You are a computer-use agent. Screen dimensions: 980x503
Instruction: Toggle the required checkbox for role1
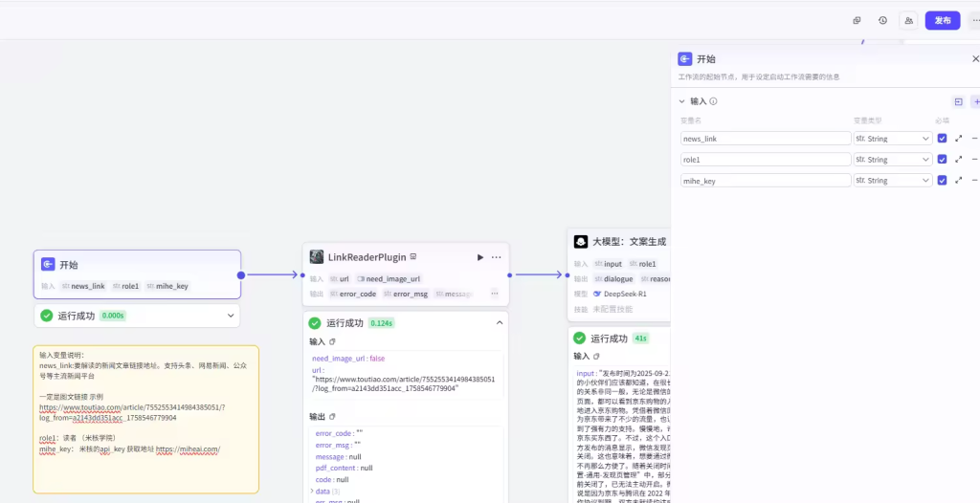pos(942,160)
